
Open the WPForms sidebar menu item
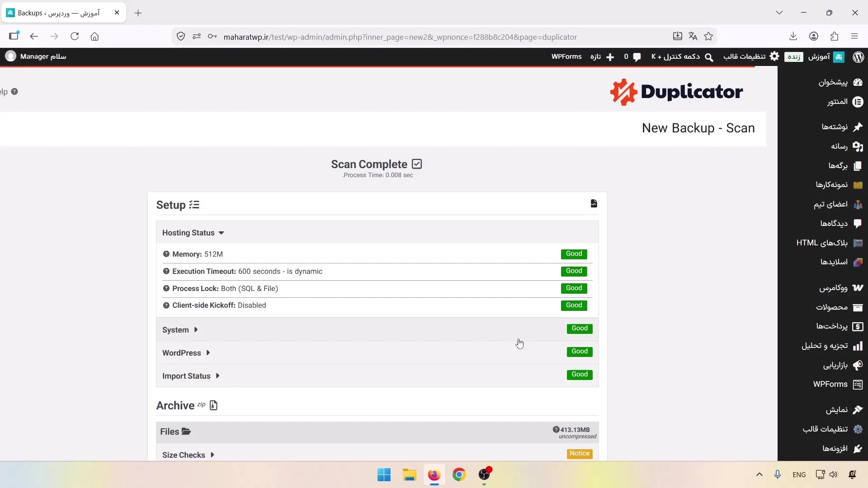(823, 385)
